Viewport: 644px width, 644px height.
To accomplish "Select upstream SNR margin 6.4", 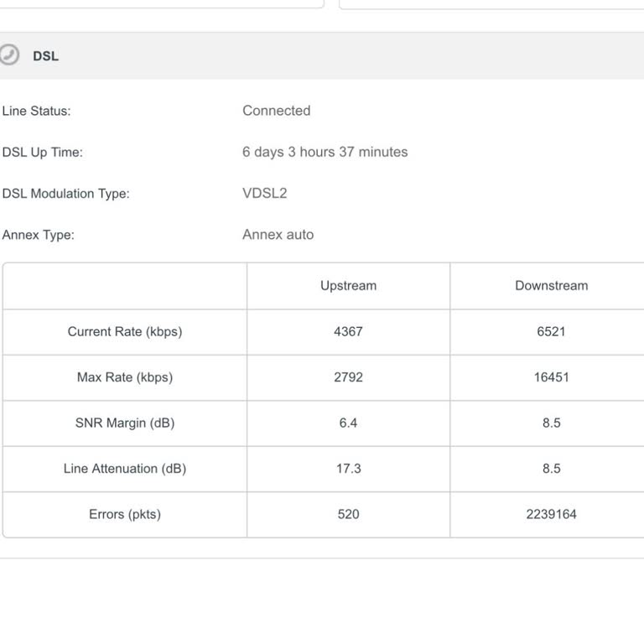I will coord(348,423).
